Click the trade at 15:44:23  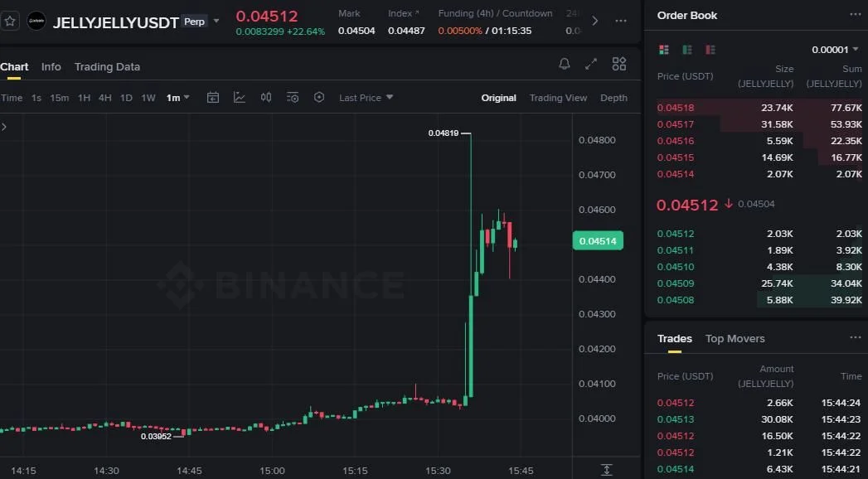759,419
